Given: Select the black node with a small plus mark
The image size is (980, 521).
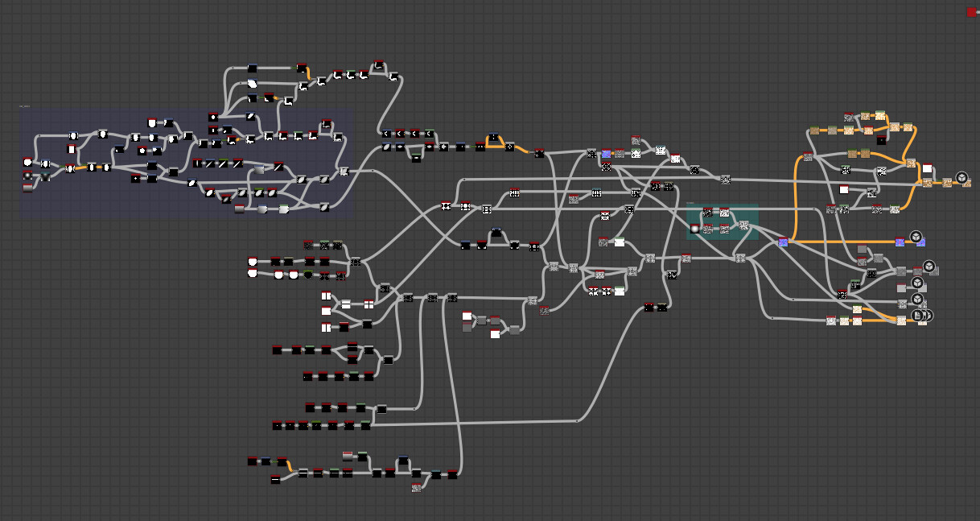Looking at the screenshot, I should click(136, 178).
